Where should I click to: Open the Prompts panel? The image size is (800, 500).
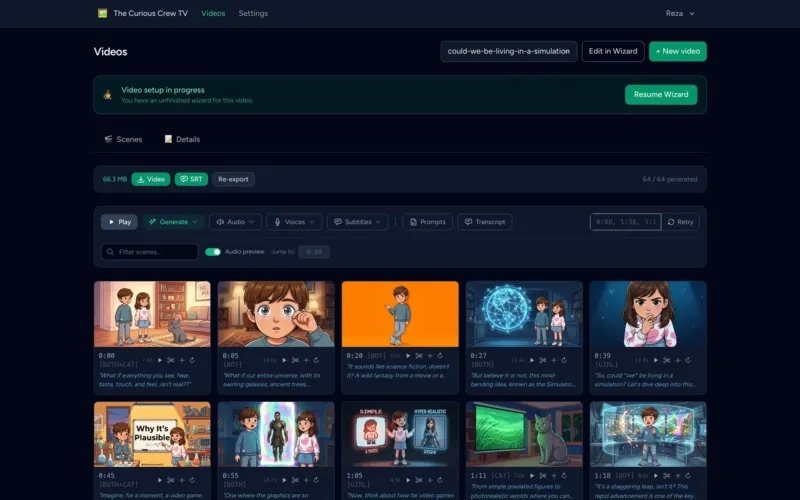coord(428,222)
